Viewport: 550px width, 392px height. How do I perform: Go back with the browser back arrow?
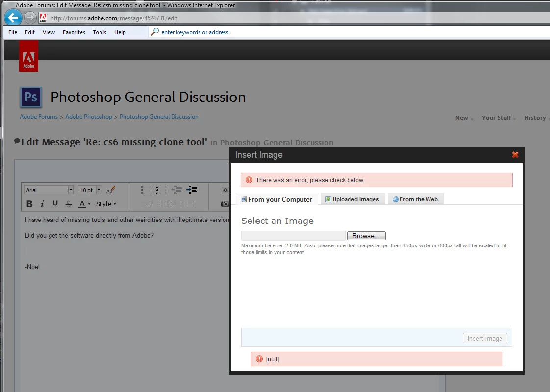[x=13, y=18]
